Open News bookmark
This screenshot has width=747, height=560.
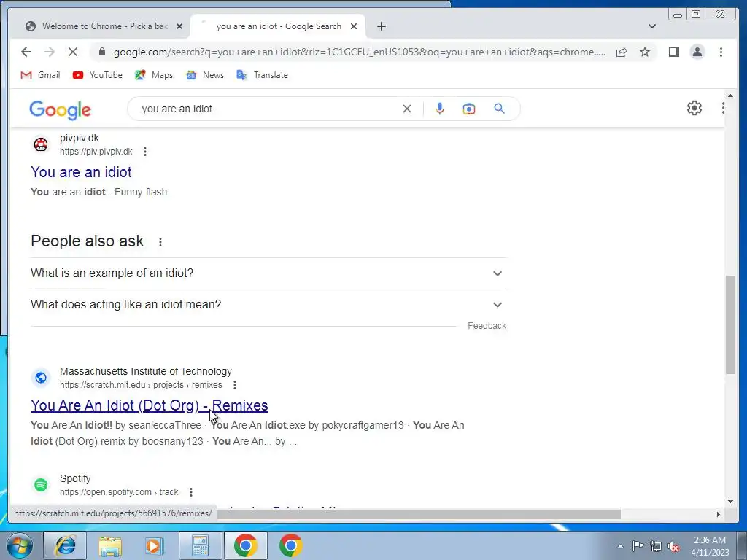(x=205, y=75)
